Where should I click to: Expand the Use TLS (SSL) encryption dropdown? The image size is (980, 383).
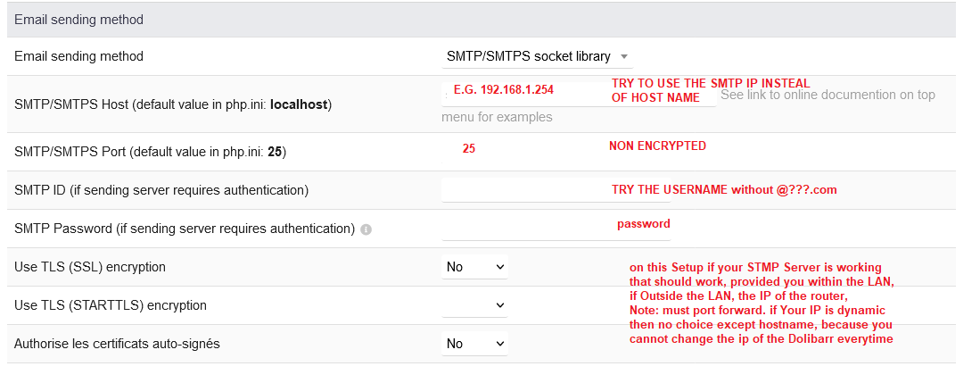tap(475, 267)
